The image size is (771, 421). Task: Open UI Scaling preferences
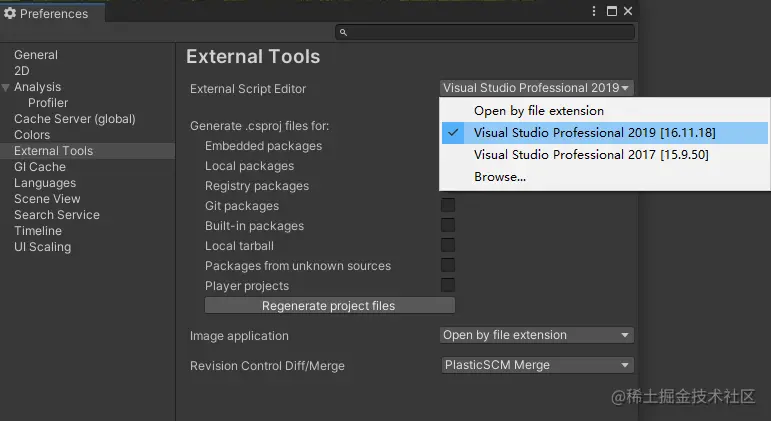(42, 247)
